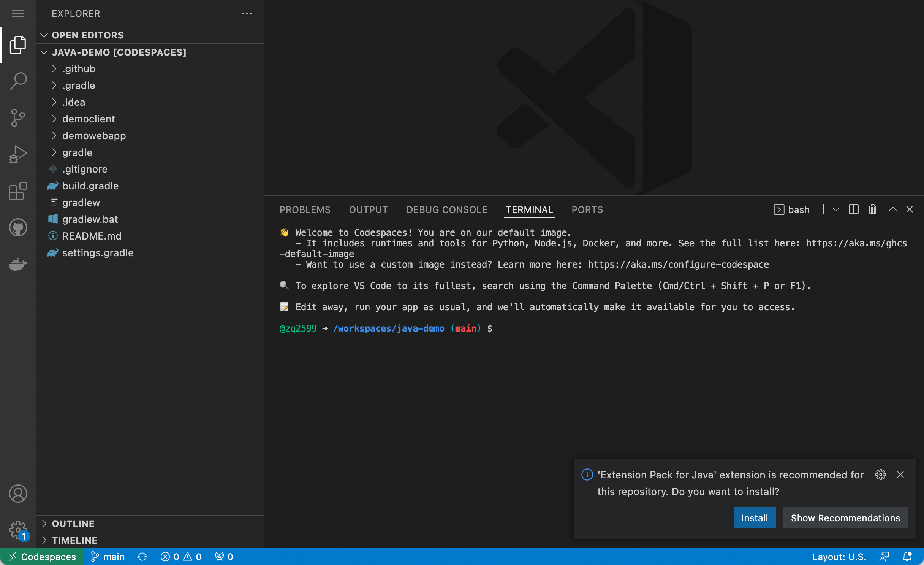Viewport: 924px width, 565px height.
Task: Click the Codespaces remote indicator
Action: point(42,557)
